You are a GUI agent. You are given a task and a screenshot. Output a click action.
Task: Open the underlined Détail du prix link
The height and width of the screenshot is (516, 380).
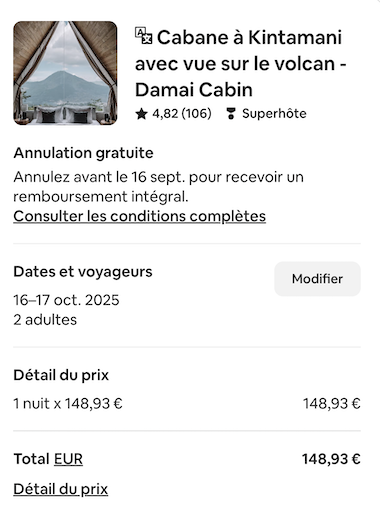(x=61, y=489)
